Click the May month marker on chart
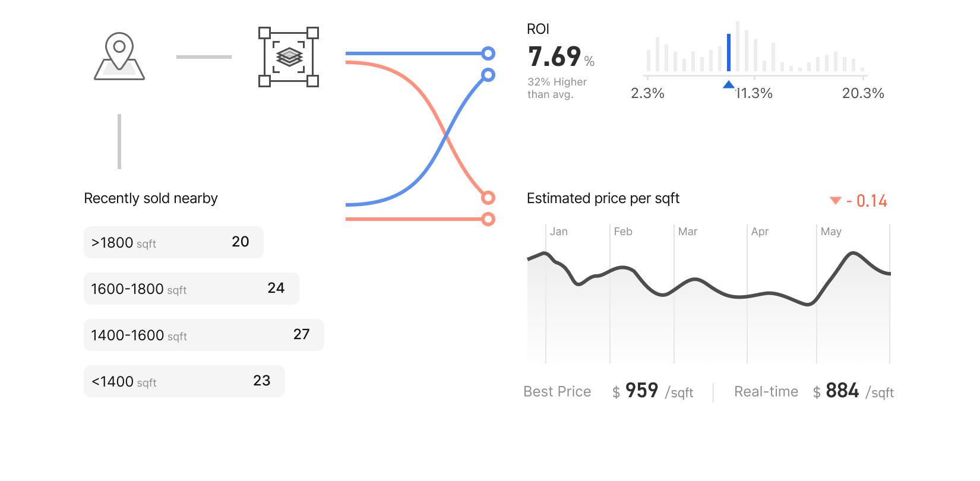This screenshot has width=980, height=481. (831, 232)
